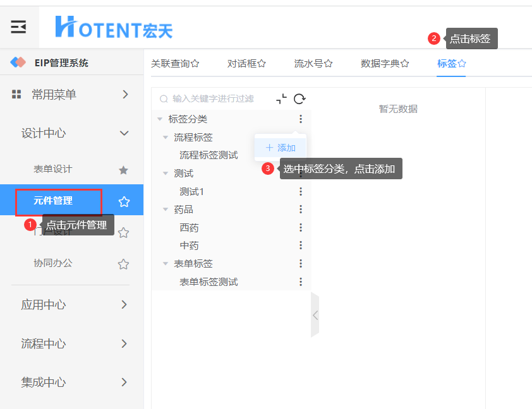
Task: Open more options menu for 西药
Action: tap(301, 227)
